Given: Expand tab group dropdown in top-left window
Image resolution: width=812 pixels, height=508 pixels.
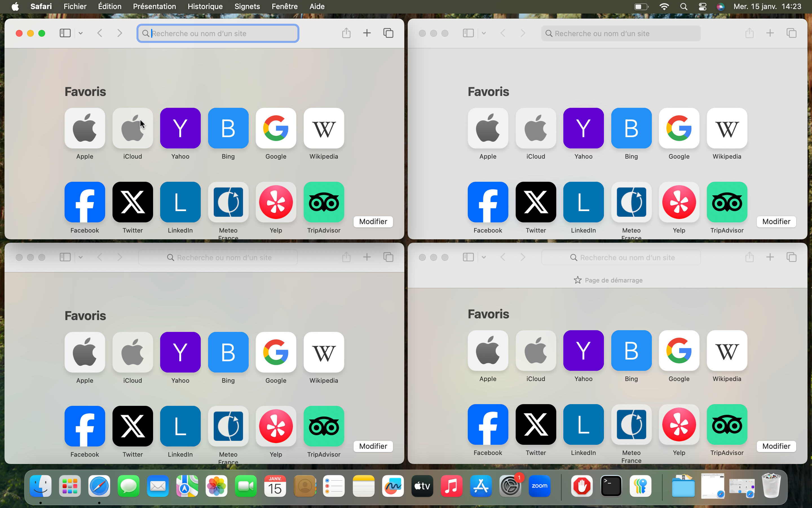Looking at the screenshot, I should 81,33.
